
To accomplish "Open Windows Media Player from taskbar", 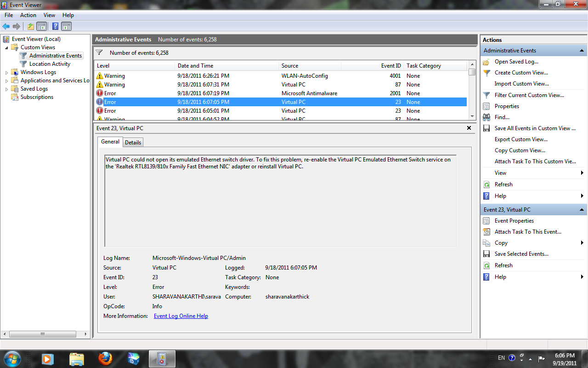I will (47, 358).
